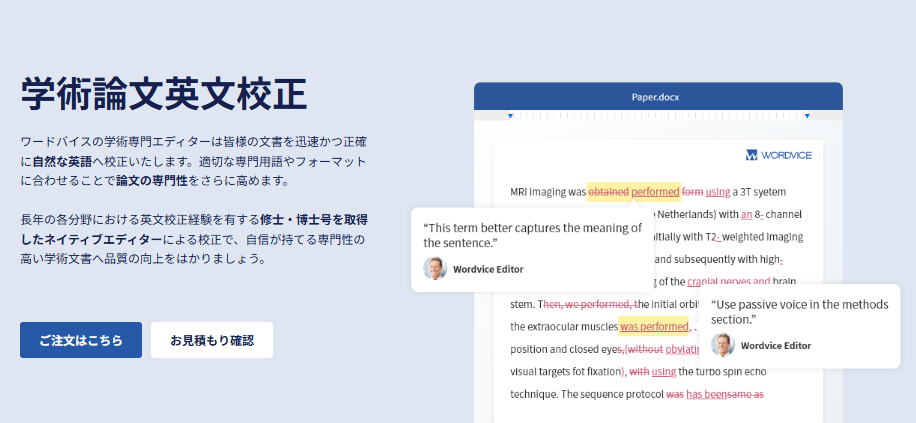This screenshot has width=916, height=423.
Task: Click the 学術論文英文校正 heading
Action: pos(164,93)
